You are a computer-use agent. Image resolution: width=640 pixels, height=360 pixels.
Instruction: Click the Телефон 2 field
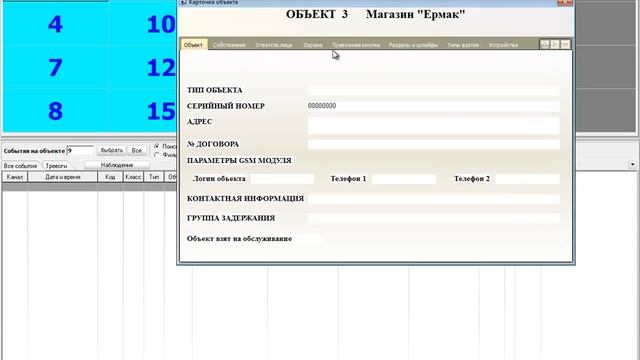click(x=527, y=179)
